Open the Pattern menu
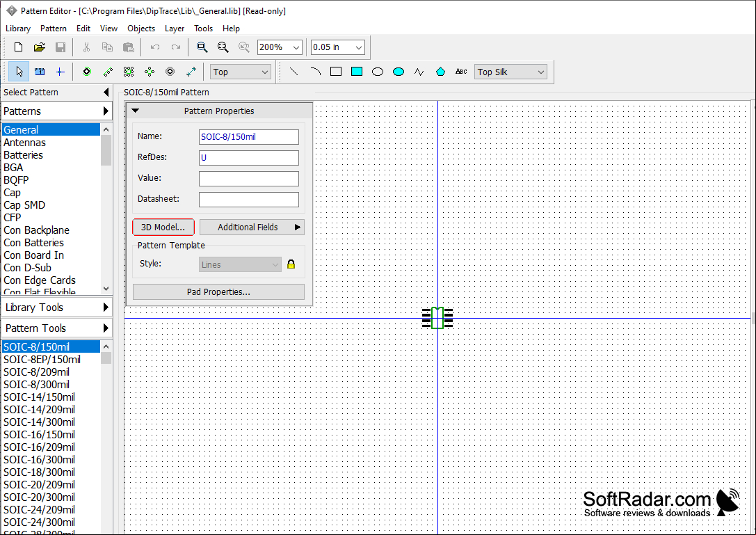The image size is (756, 535). pyautogui.click(x=54, y=29)
